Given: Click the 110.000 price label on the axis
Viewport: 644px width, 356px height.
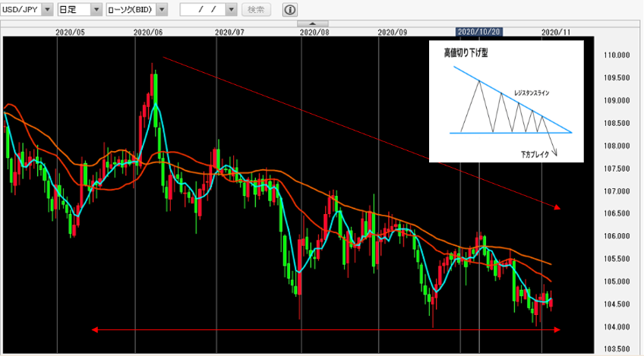Looking at the screenshot, I should (x=616, y=55).
